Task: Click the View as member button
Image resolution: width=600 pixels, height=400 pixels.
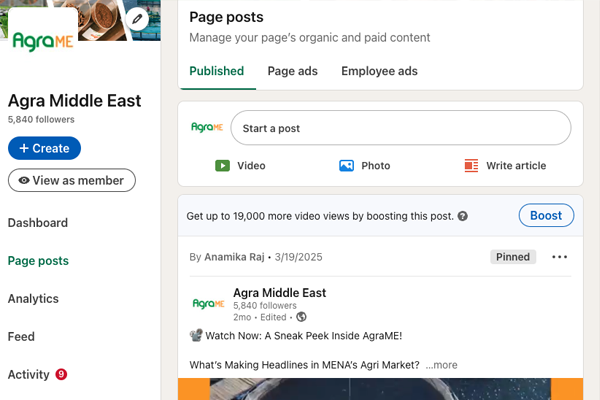Action: [x=71, y=181]
